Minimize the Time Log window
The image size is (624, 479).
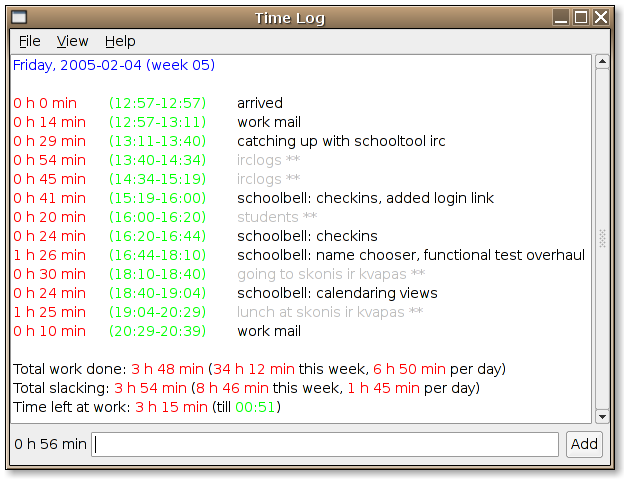pos(562,17)
